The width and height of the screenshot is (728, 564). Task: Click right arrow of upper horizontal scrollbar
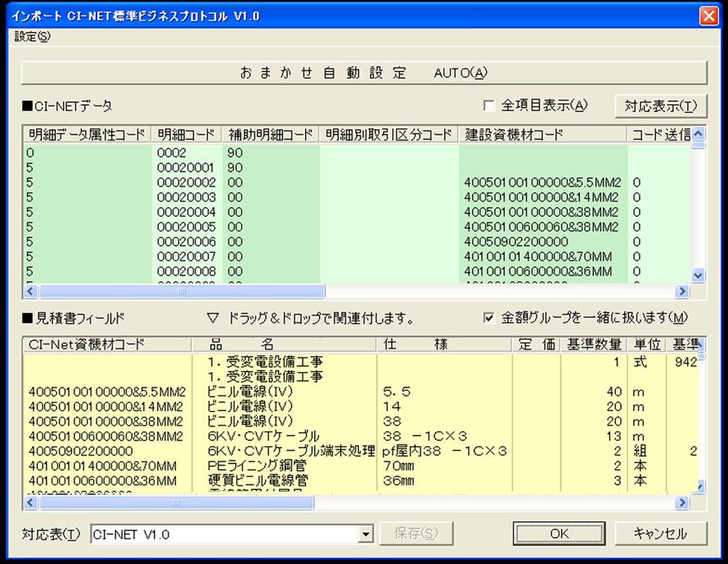tap(681, 292)
